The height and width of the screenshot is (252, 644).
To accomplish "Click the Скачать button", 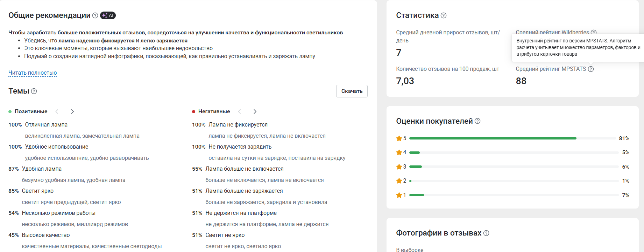I will pos(352,91).
